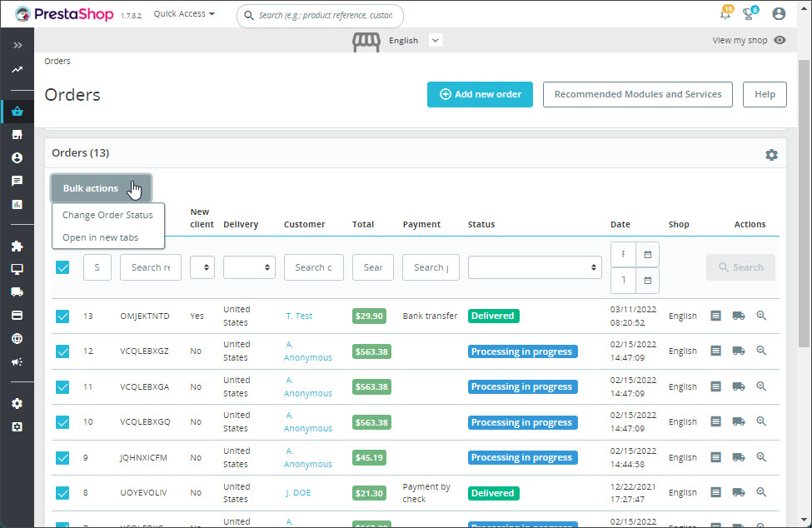Click the Add new order button
Screen dimensions: 812x528
(480, 94)
